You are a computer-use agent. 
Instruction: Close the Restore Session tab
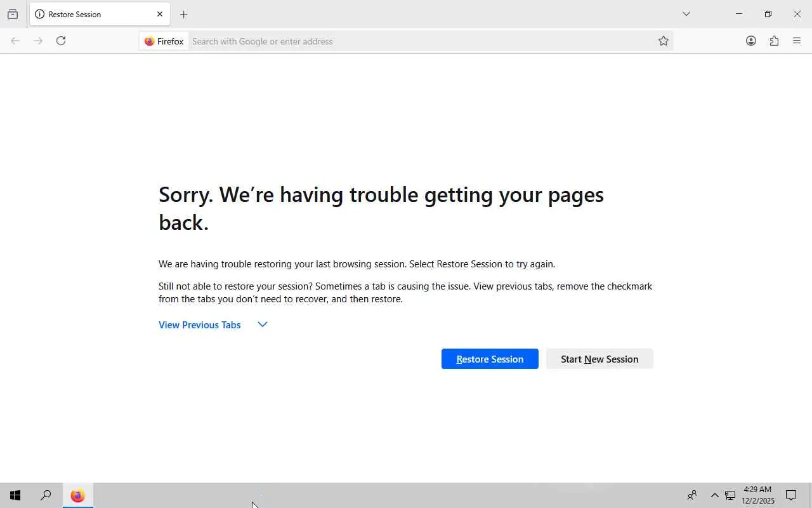[x=160, y=14]
